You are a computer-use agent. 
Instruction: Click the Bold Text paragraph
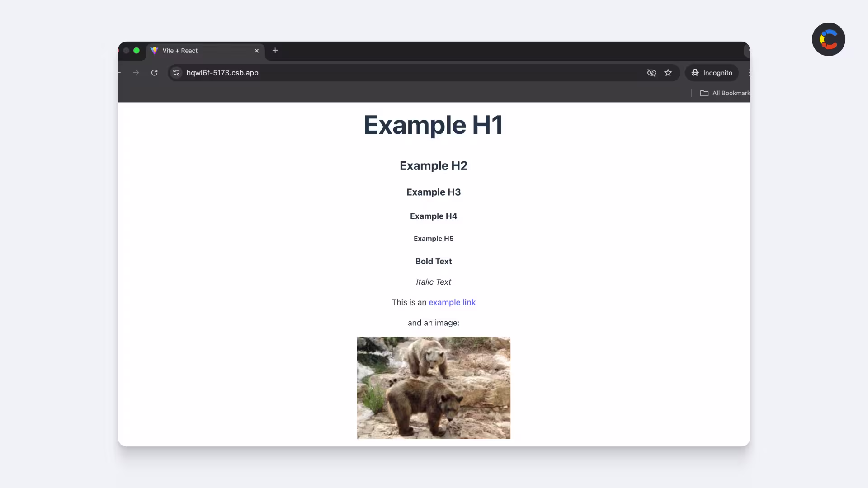[x=434, y=261]
